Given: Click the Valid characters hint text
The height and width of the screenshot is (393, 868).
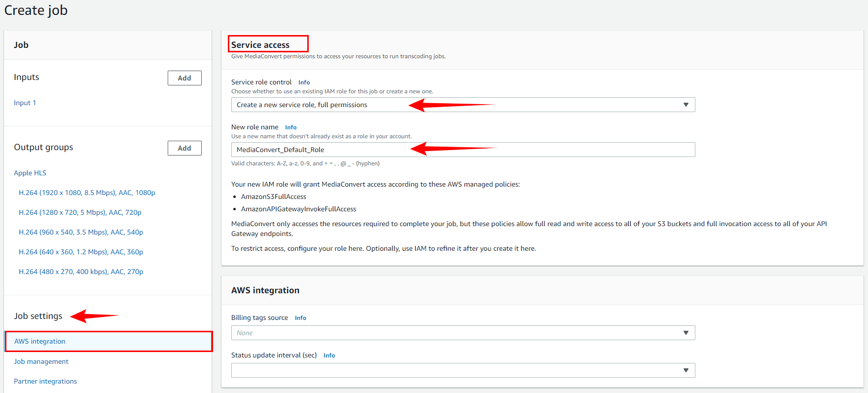Looking at the screenshot, I should (305, 163).
